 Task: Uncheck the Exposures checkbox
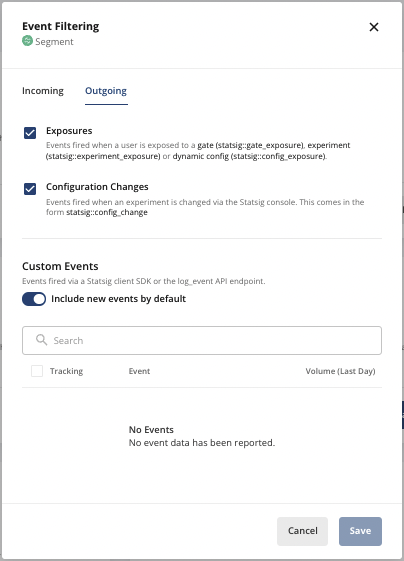click(30, 133)
